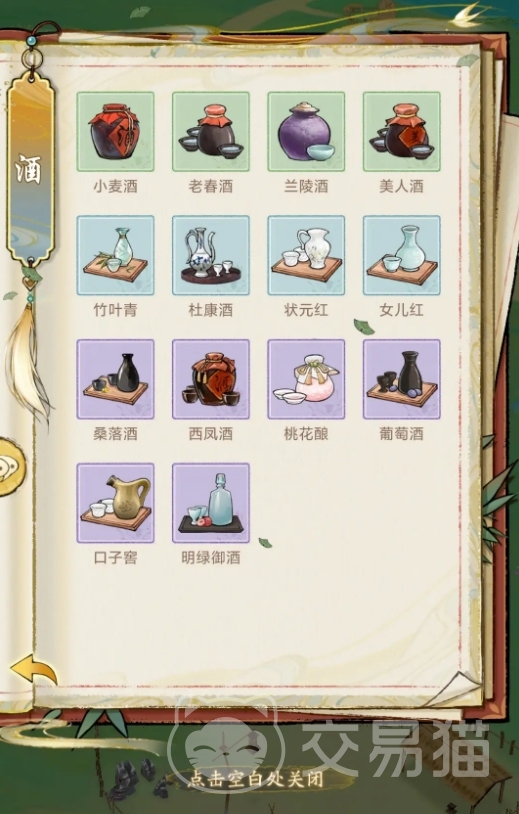This screenshot has width=519, height=814.
Task: Select the 竹叶青 bottle icon
Action: tap(115, 255)
